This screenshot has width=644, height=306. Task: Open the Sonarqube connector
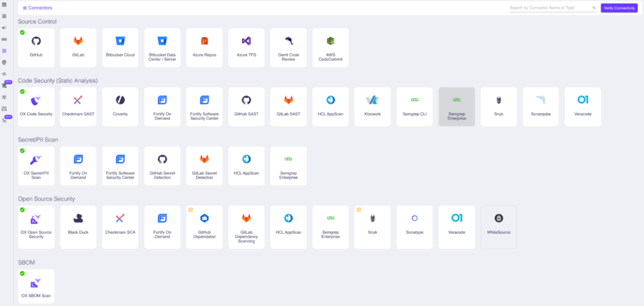click(x=540, y=107)
